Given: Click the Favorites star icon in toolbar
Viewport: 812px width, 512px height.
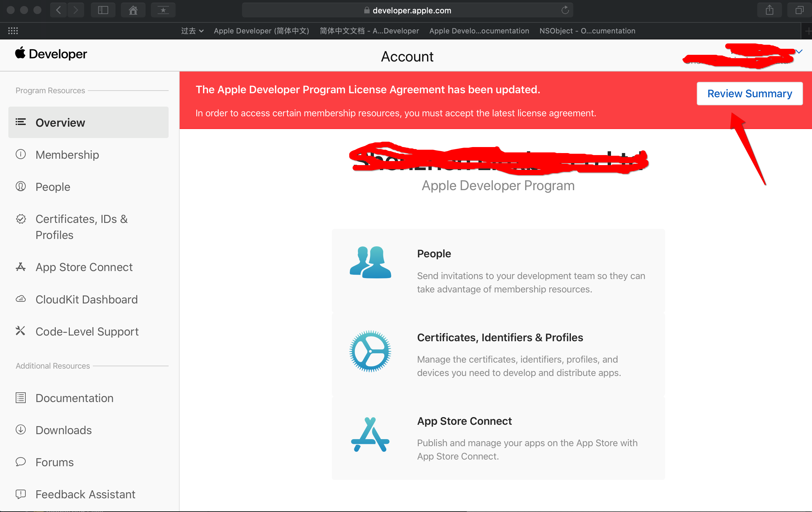Looking at the screenshot, I should point(163,10).
